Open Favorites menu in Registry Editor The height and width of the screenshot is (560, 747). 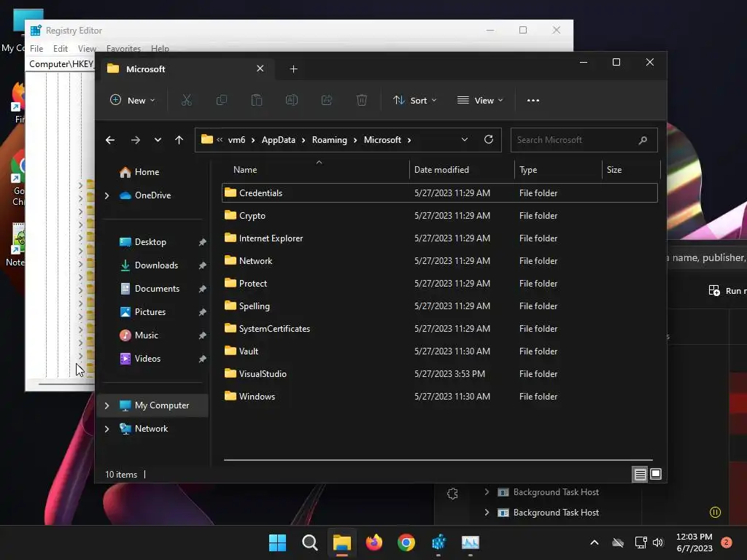point(123,49)
